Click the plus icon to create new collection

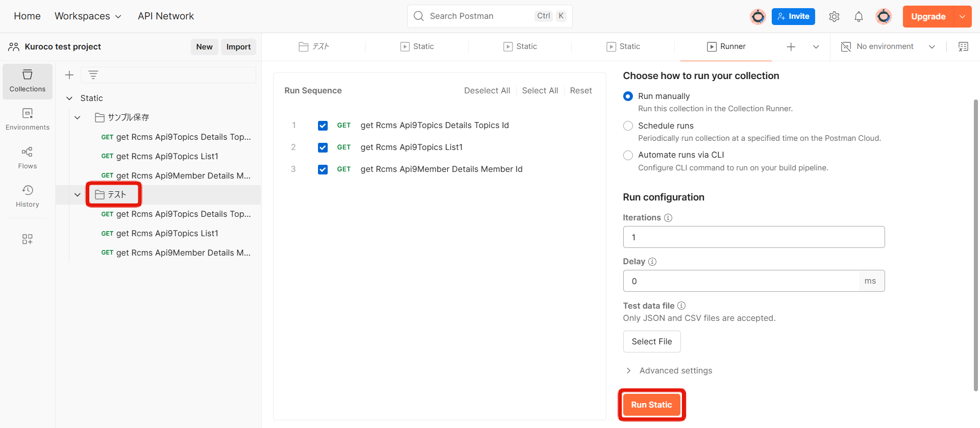pos(69,75)
